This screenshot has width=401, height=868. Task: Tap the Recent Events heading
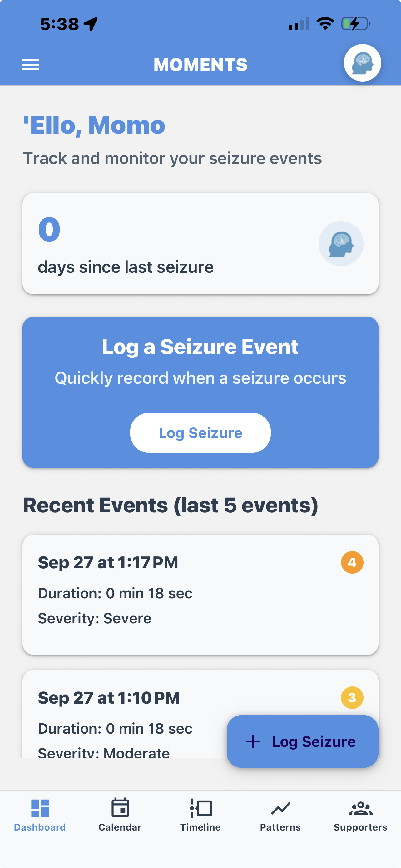point(171,505)
